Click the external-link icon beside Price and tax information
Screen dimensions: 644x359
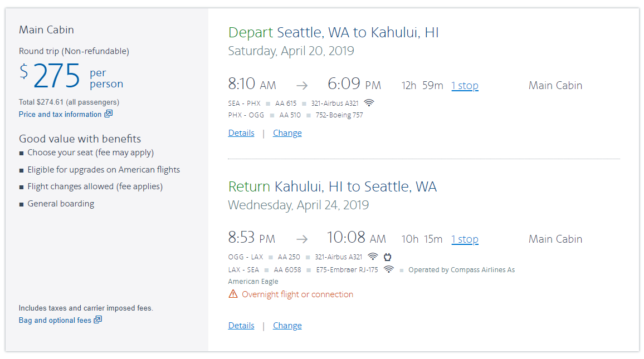(109, 114)
